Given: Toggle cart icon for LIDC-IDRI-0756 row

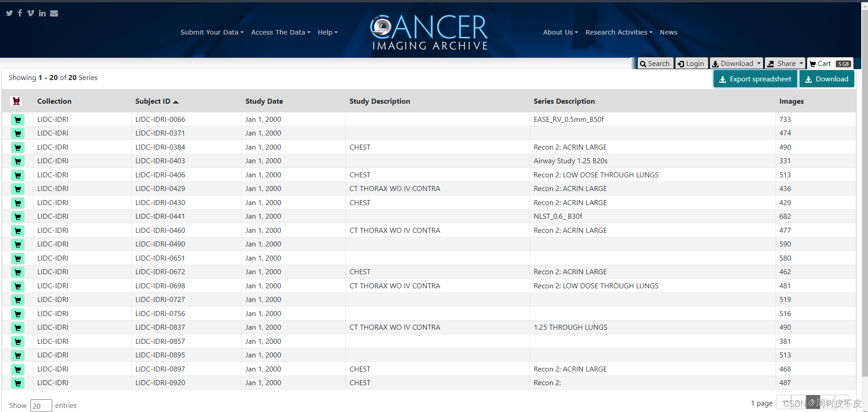Looking at the screenshot, I should [x=18, y=314].
